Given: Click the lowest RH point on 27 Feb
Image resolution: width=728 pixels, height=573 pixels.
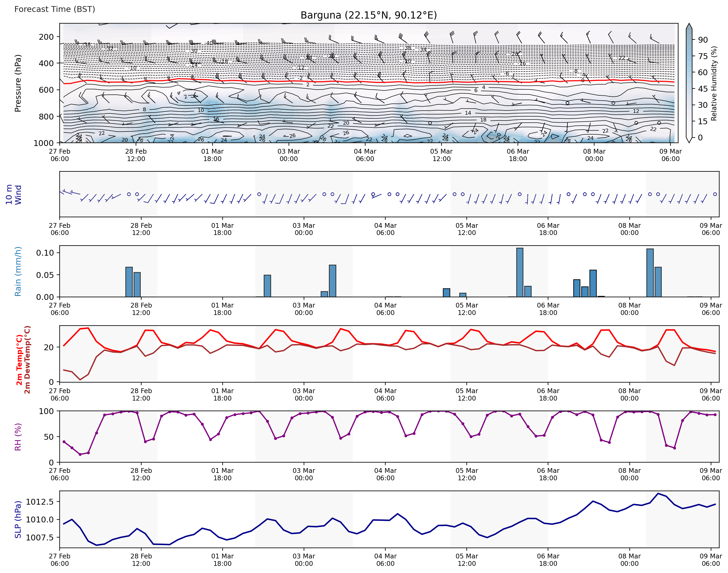Looking at the screenshot, I should (x=80, y=454).
